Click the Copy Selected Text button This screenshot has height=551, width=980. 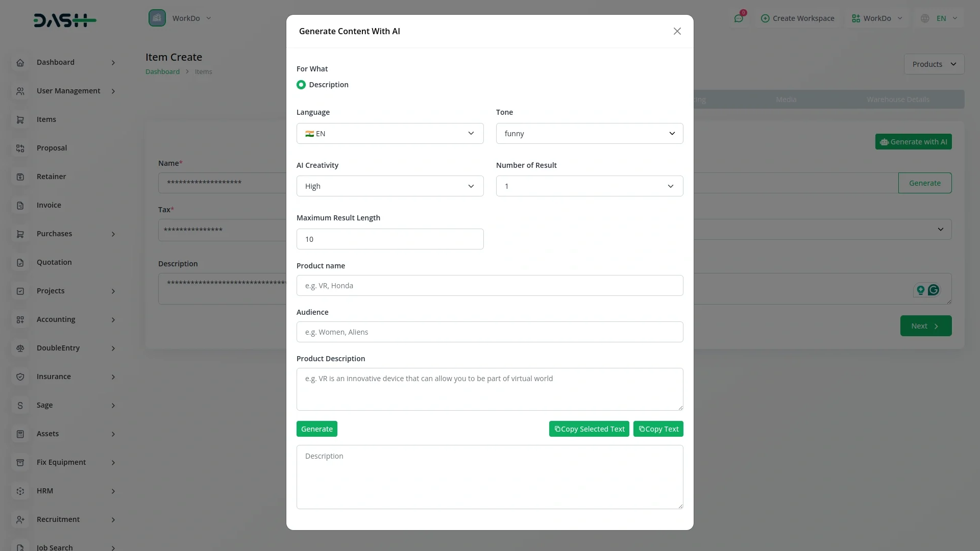point(589,429)
